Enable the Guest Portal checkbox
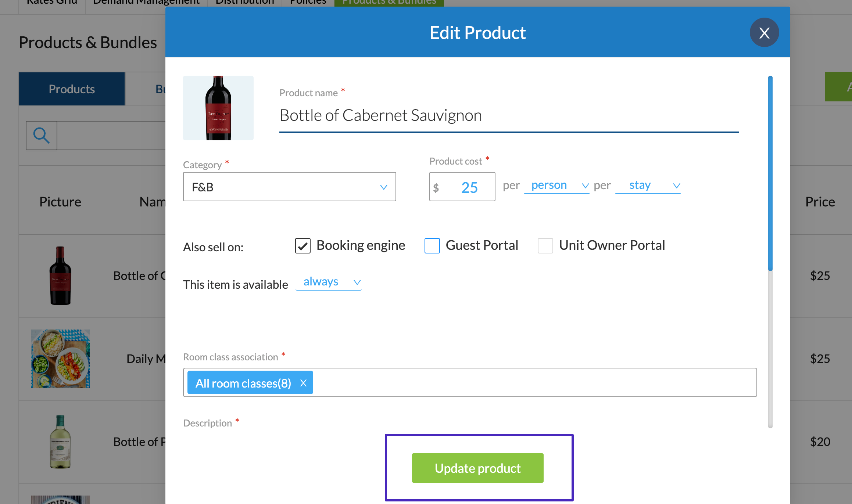 (432, 246)
